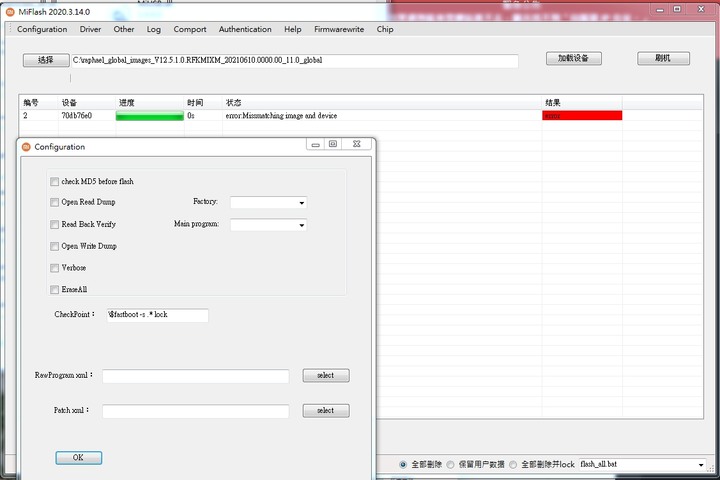Viewport: 720px width, 480px height.
Task: Click the 选择 folder select button
Action: pyautogui.click(x=46, y=60)
